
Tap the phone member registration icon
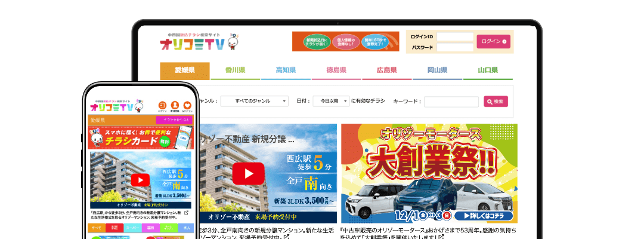[175, 106]
